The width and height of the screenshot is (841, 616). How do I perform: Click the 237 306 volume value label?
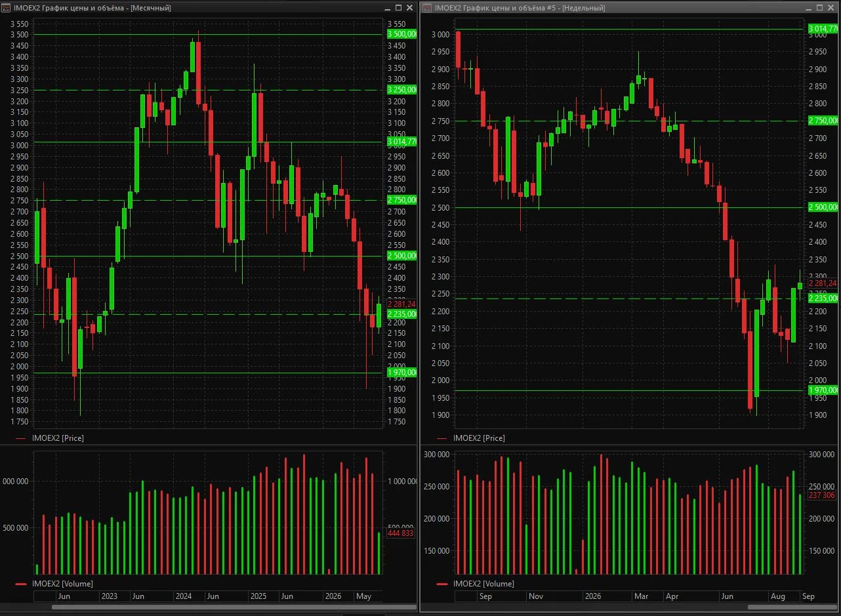point(822,495)
